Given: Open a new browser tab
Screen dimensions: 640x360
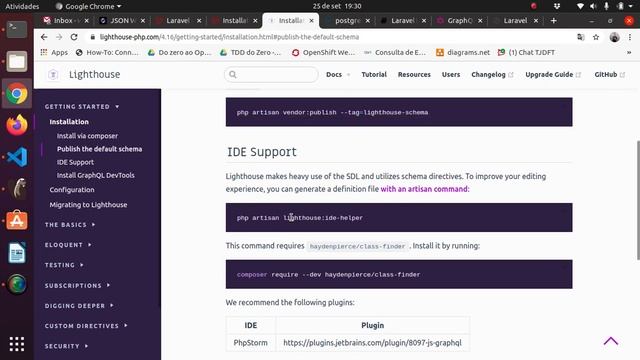Looking at the screenshot, I should tap(553, 20).
